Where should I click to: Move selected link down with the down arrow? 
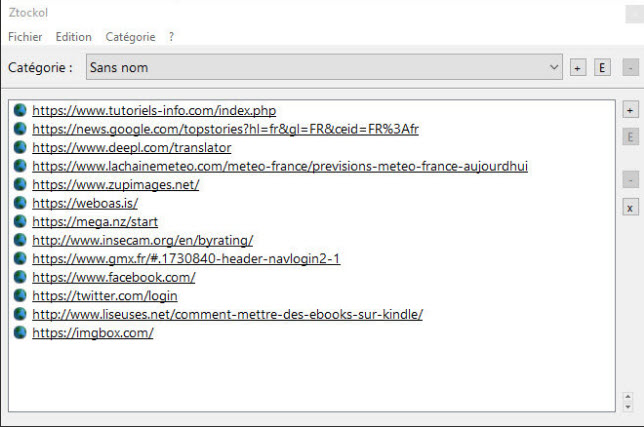[x=627, y=407]
